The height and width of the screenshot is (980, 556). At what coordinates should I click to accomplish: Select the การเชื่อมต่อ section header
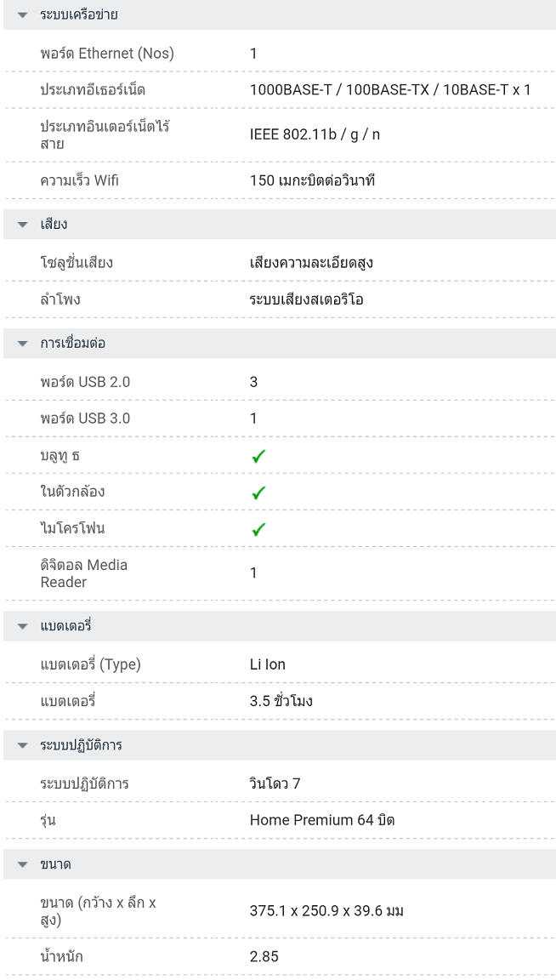click(x=73, y=344)
